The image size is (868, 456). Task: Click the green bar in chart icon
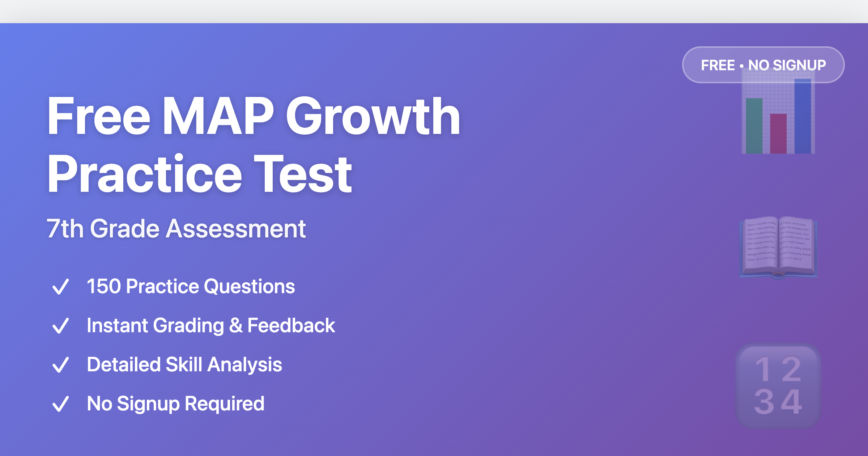(x=754, y=126)
